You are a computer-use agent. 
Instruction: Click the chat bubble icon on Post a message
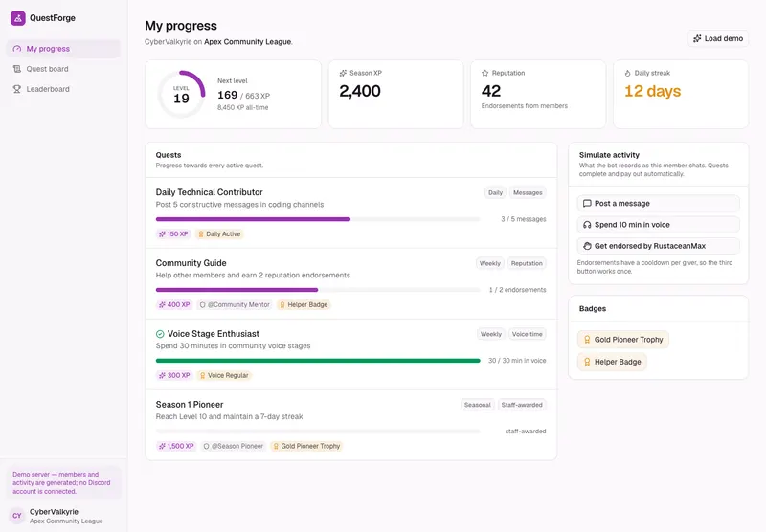tap(587, 204)
